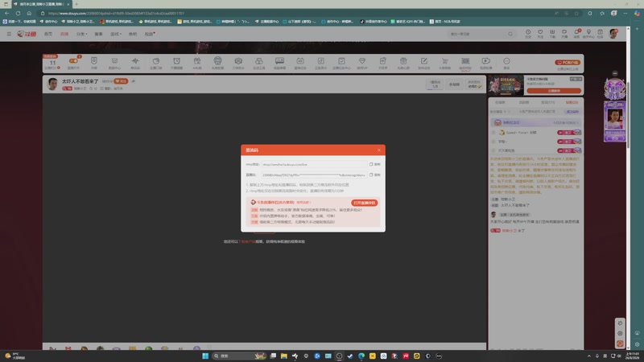Open the followed list heart icon in header
The height and width of the screenshot is (362, 644).
[540, 34]
